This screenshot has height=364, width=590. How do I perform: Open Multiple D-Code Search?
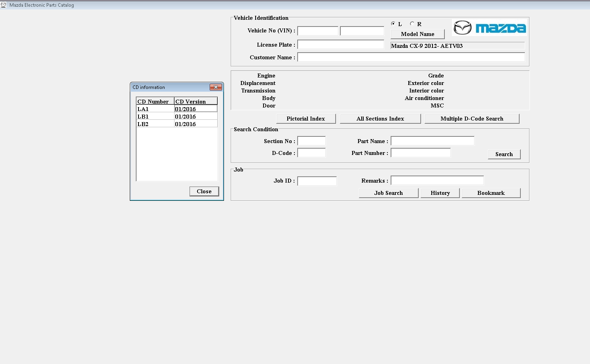(x=472, y=119)
